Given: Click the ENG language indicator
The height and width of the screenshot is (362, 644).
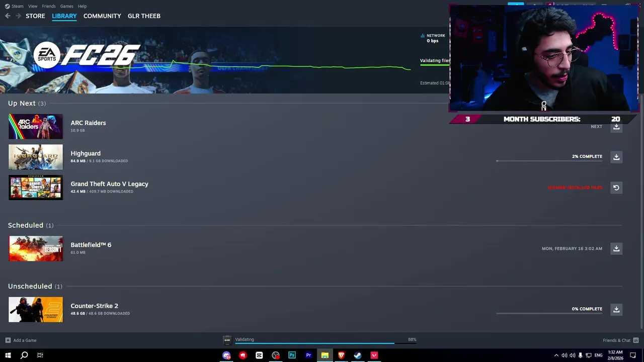Looking at the screenshot, I should tap(598, 355).
